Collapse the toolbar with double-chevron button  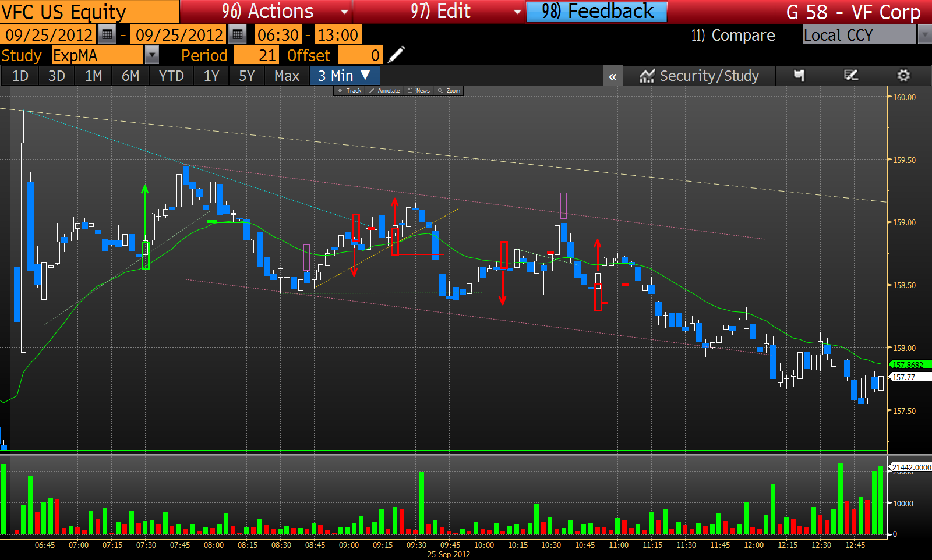[x=613, y=76]
